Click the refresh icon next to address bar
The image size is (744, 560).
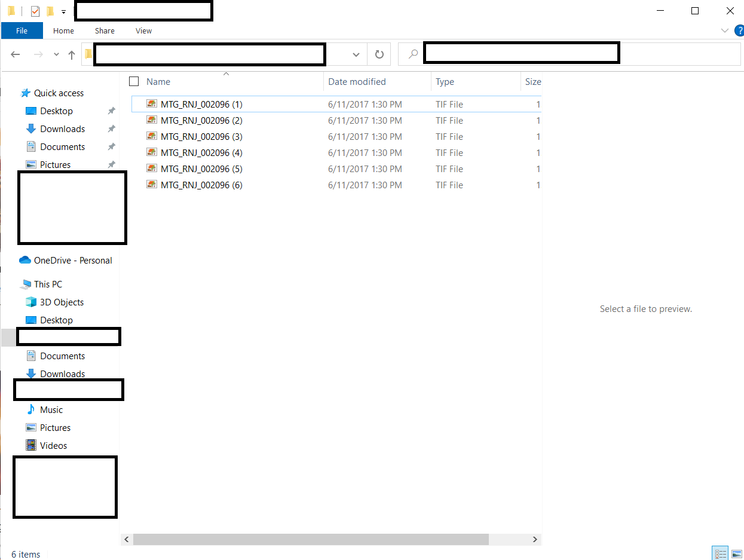pos(379,54)
